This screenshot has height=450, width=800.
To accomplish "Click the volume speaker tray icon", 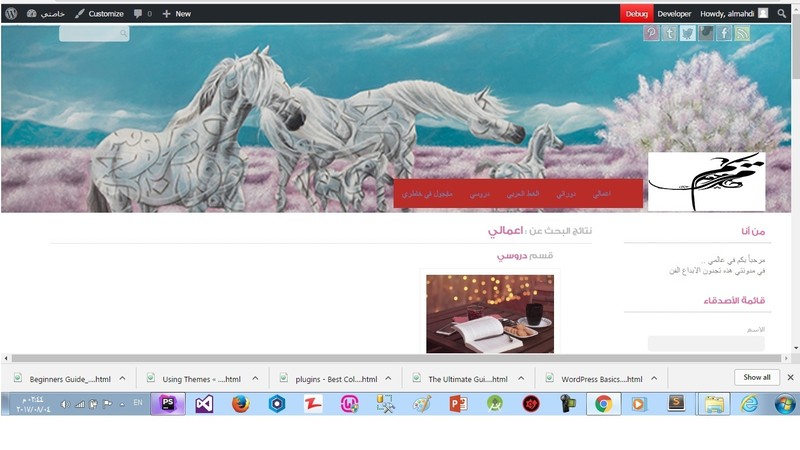I will coord(65,404).
